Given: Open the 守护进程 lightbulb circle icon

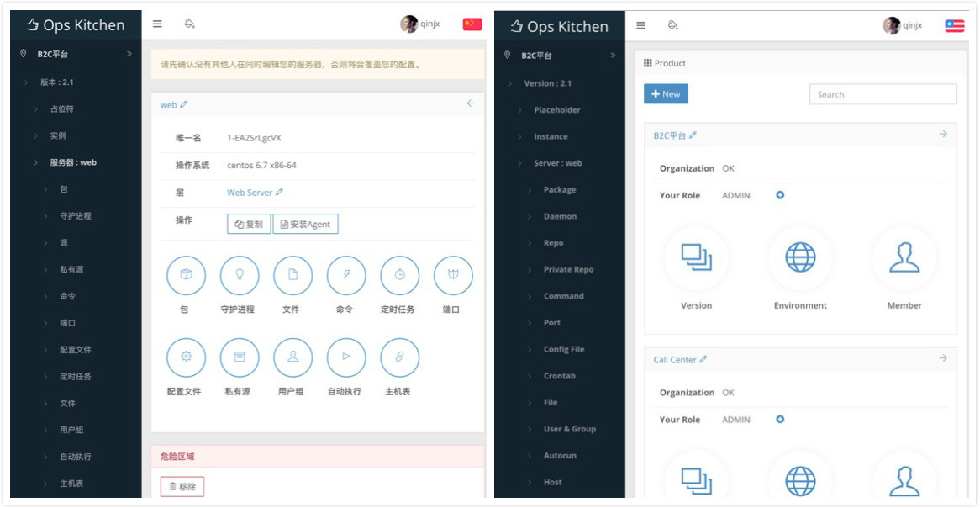Looking at the screenshot, I should coord(240,275).
